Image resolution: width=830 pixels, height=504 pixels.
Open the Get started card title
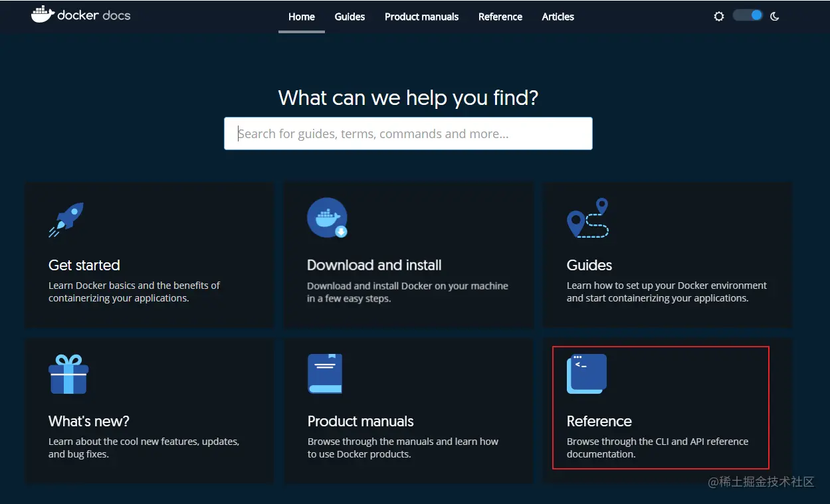(x=84, y=265)
